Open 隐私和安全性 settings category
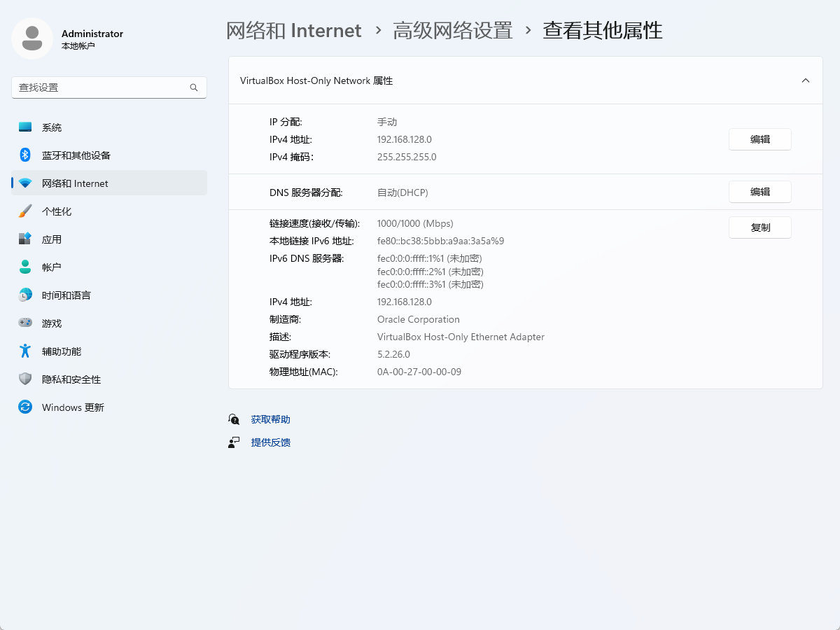Screen dimensions: 840x630 tap(109, 379)
